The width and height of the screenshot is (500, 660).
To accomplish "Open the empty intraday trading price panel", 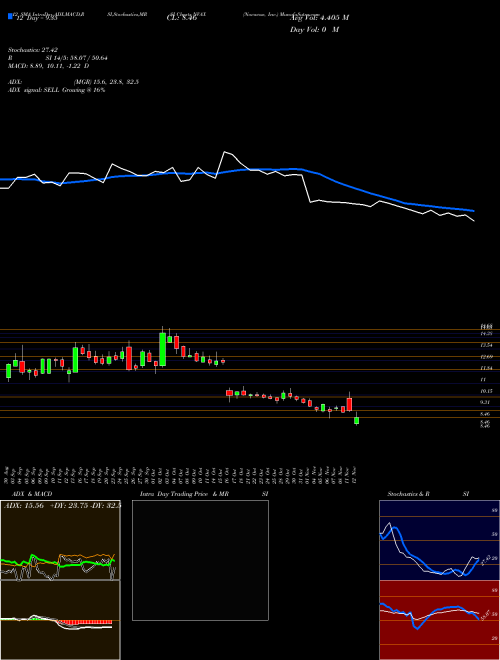I will point(200,560).
